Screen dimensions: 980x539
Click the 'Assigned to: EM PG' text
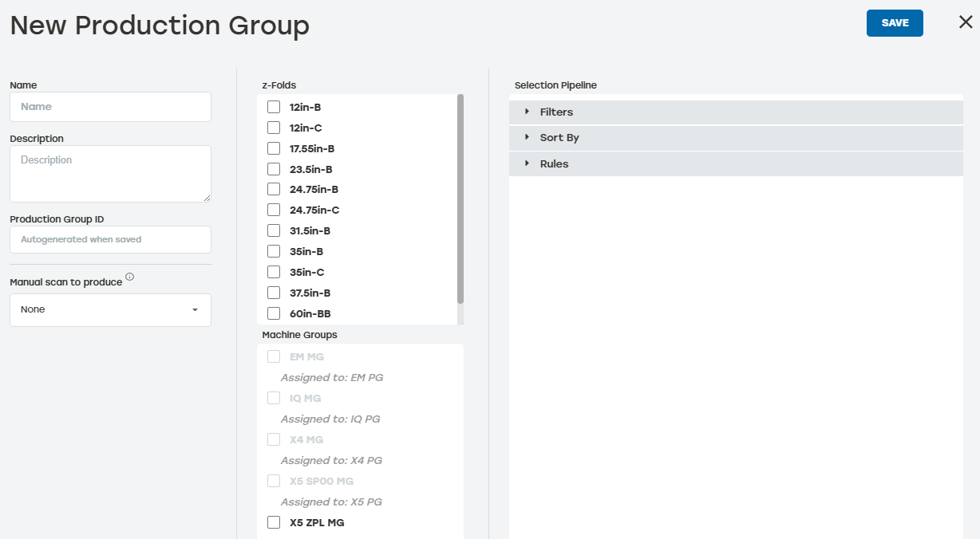pos(332,377)
